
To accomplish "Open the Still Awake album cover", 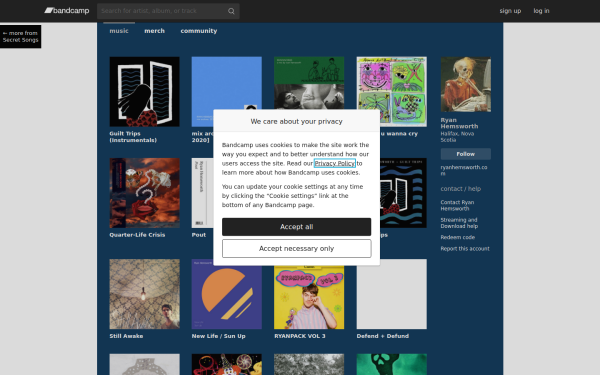I will (144, 294).
